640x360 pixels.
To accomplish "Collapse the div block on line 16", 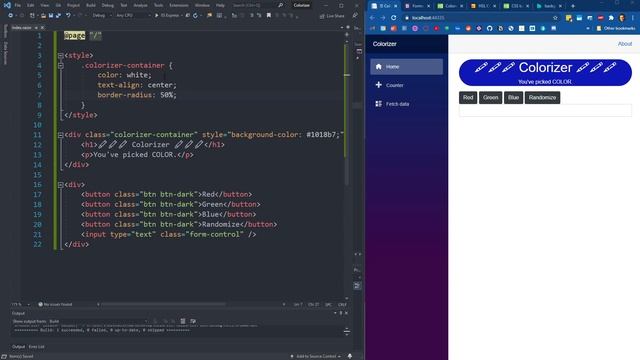I will pyautogui.click(x=60, y=185).
